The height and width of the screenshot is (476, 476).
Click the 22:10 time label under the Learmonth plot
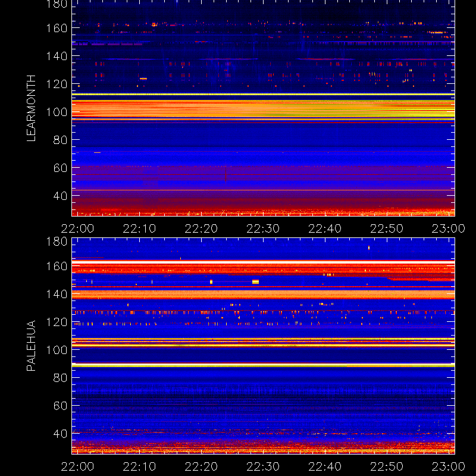(139, 228)
